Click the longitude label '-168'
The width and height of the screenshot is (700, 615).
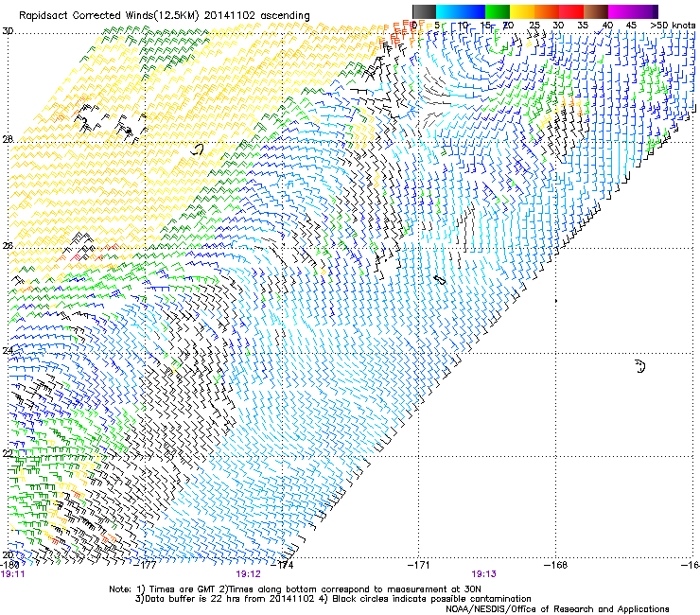pyautogui.click(x=556, y=565)
